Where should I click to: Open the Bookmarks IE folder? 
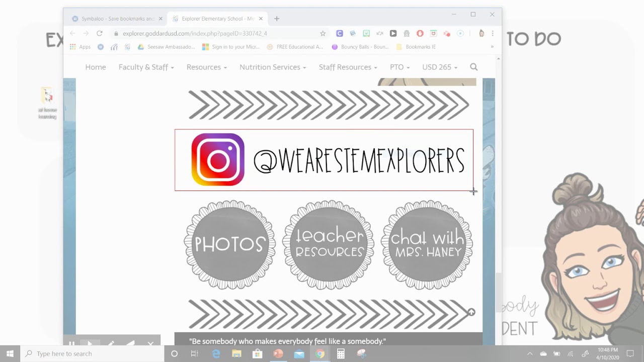(x=416, y=47)
